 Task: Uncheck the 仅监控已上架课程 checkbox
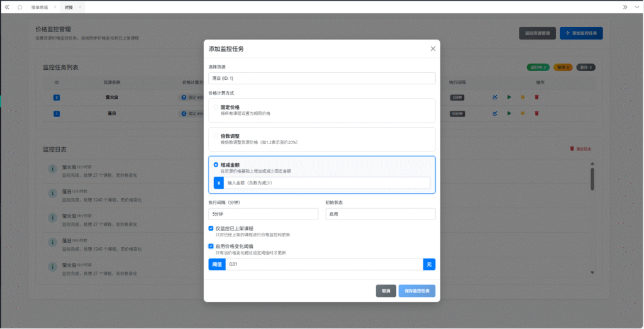click(x=211, y=228)
